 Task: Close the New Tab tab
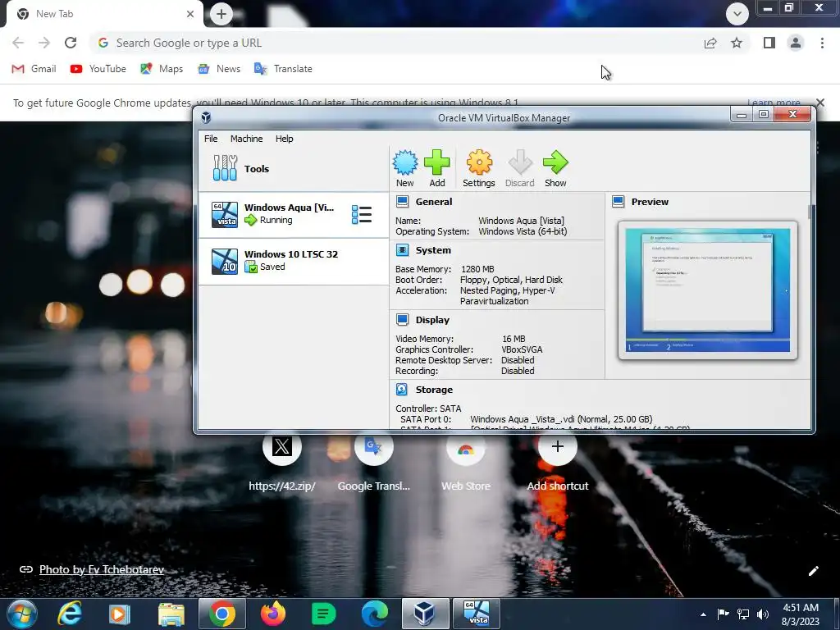click(x=190, y=14)
